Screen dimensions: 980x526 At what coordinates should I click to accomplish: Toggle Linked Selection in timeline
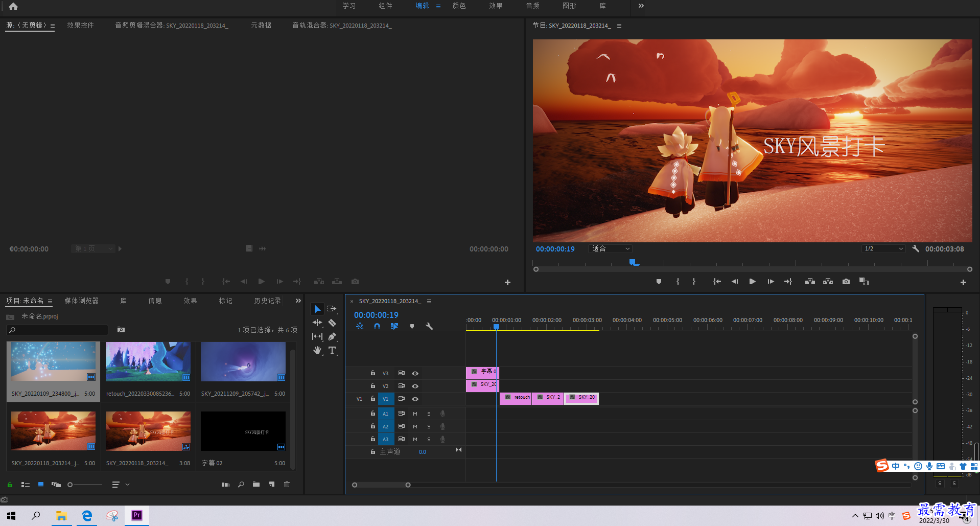click(x=394, y=326)
